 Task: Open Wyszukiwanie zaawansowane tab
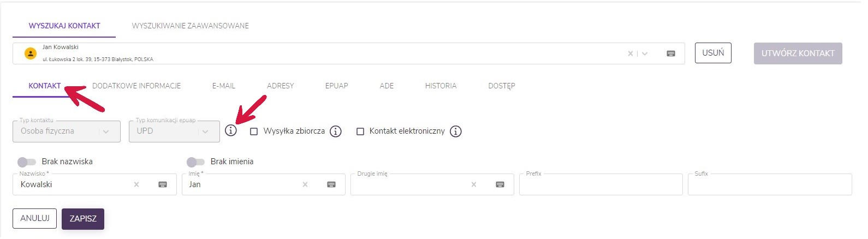(191, 26)
